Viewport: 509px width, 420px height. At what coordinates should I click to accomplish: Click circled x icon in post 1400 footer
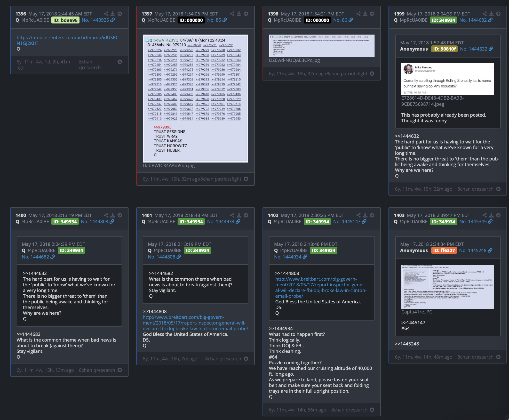120,370
